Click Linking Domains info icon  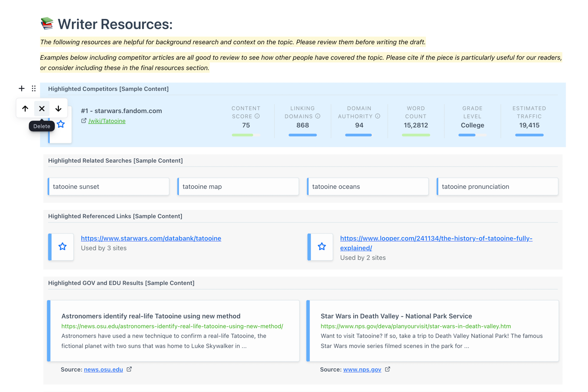click(x=318, y=116)
